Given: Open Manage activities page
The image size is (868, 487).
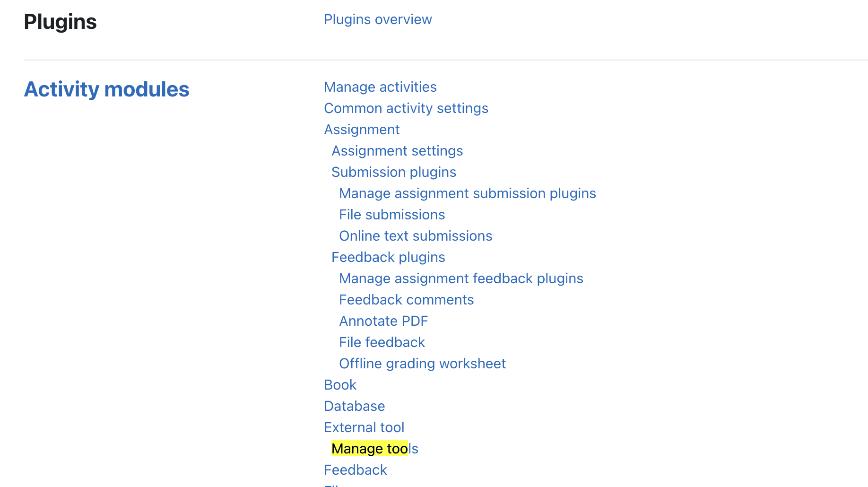Looking at the screenshot, I should (x=380, y=87).
